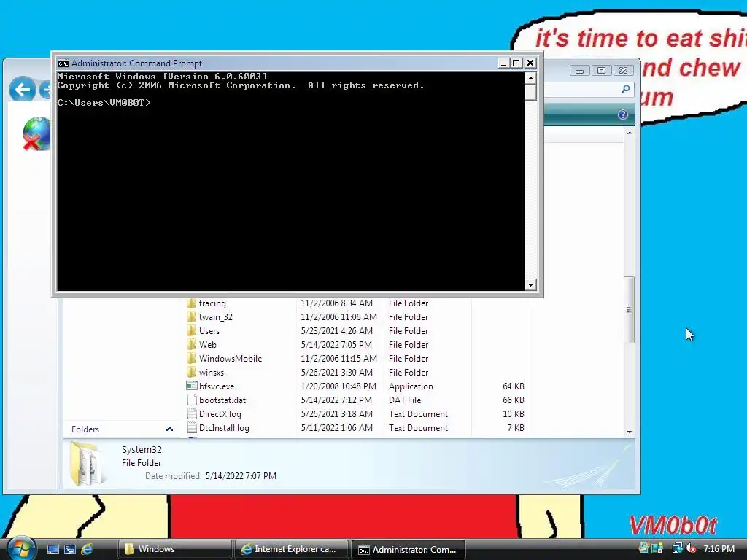Click tracing folder icon
The height and width of the screenshot is (560, 747).
pyautogui.click(x=192, y=303)
